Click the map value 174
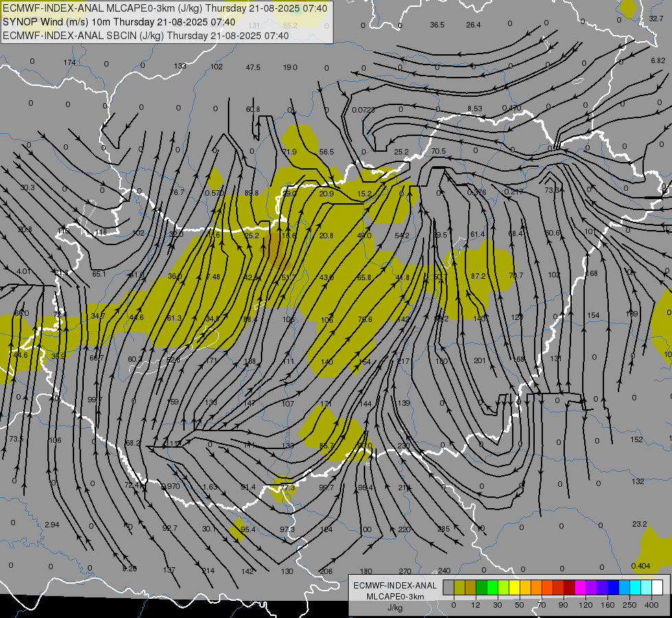This screenshot has height=618, width=672. click(69, 62)
